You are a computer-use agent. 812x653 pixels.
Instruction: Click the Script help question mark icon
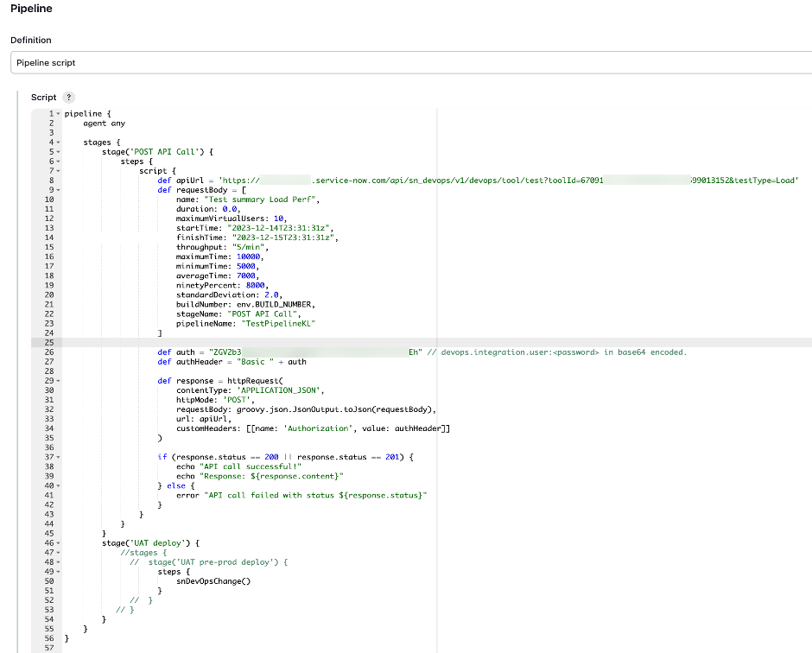click(68, 98)
